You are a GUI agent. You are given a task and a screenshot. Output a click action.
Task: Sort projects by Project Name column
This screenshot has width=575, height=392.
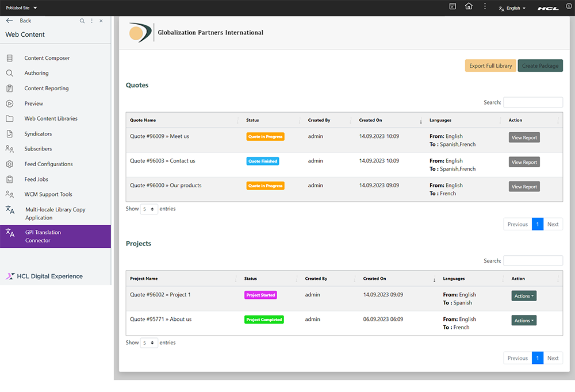coord(183,279)
